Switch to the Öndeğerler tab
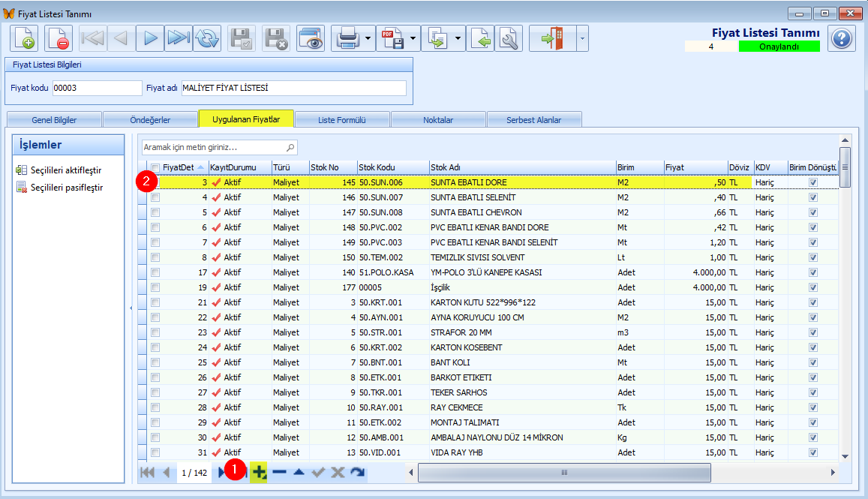868x499 pixels. coord(150,119)
